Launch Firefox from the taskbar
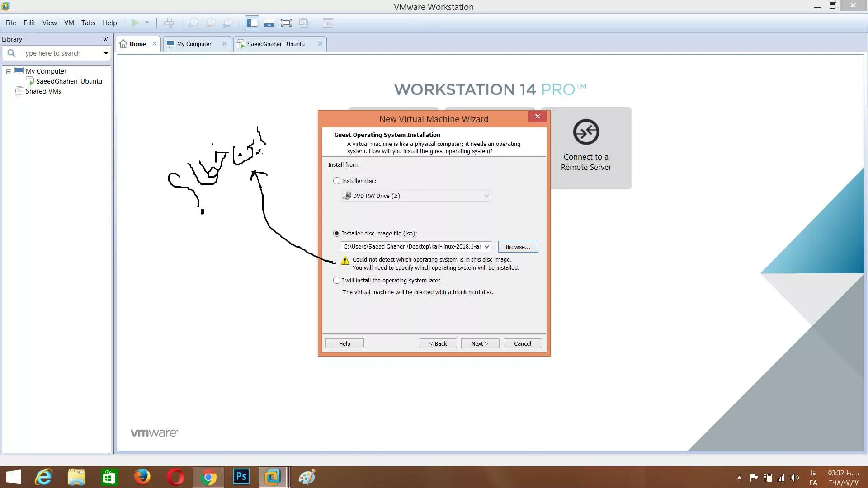Image resolution: width=868 pixels, height=488 pixels. (142, 477)
